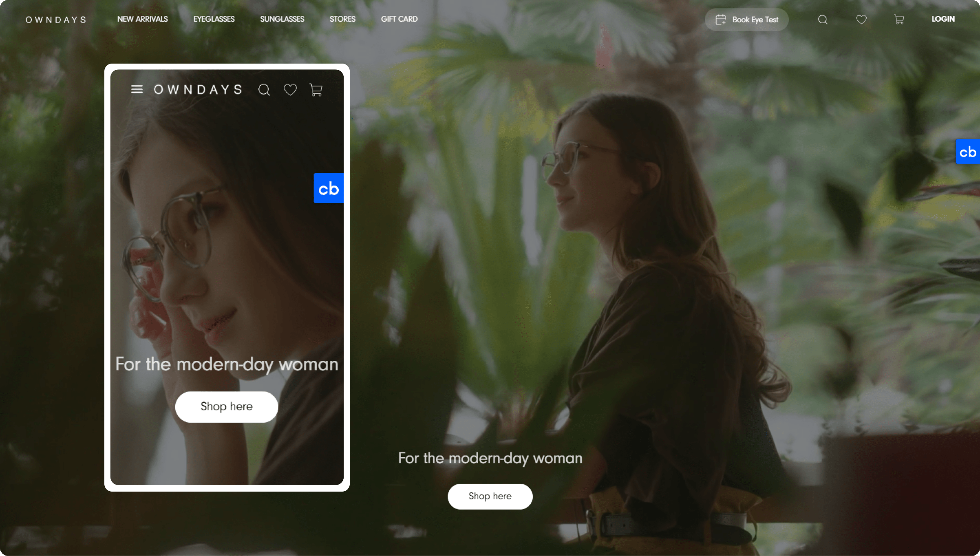Click the LOGIN link

click(943, 19)
